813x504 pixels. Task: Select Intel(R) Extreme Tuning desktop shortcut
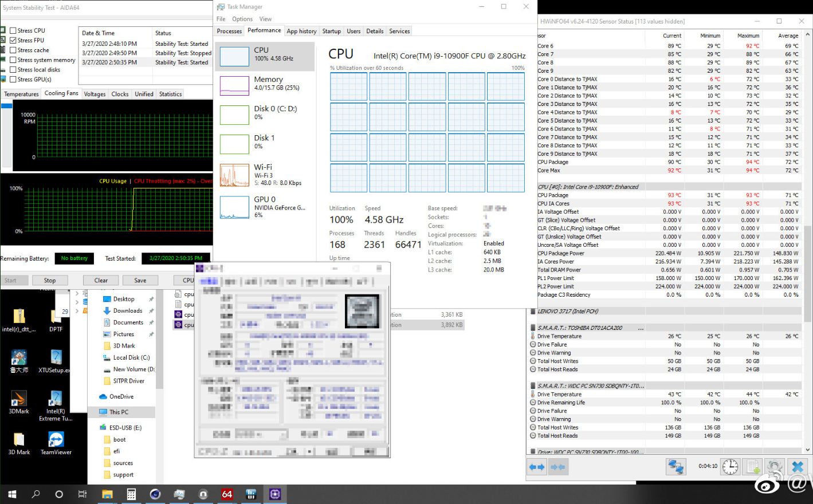56,406
